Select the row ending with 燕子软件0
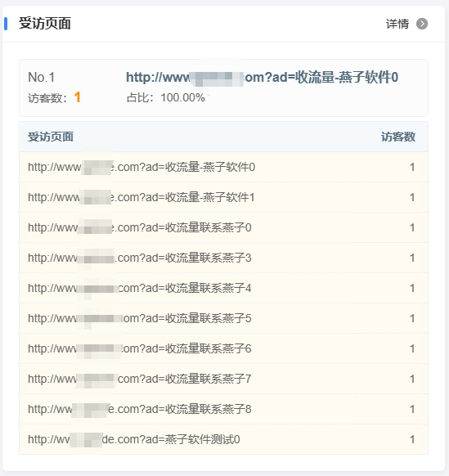 click(223, 167)
